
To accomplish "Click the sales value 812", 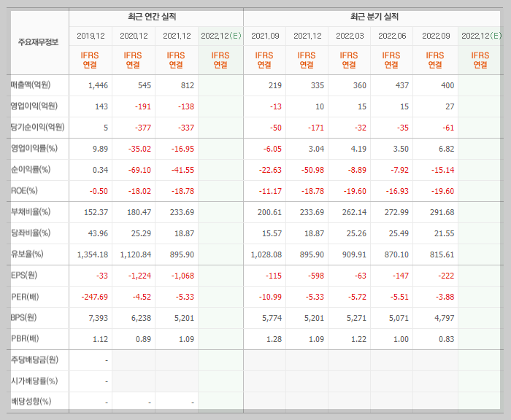I will (x=188, y=85).
